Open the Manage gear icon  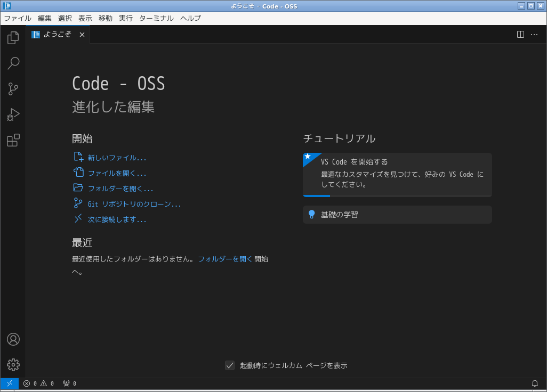(13, 365)
